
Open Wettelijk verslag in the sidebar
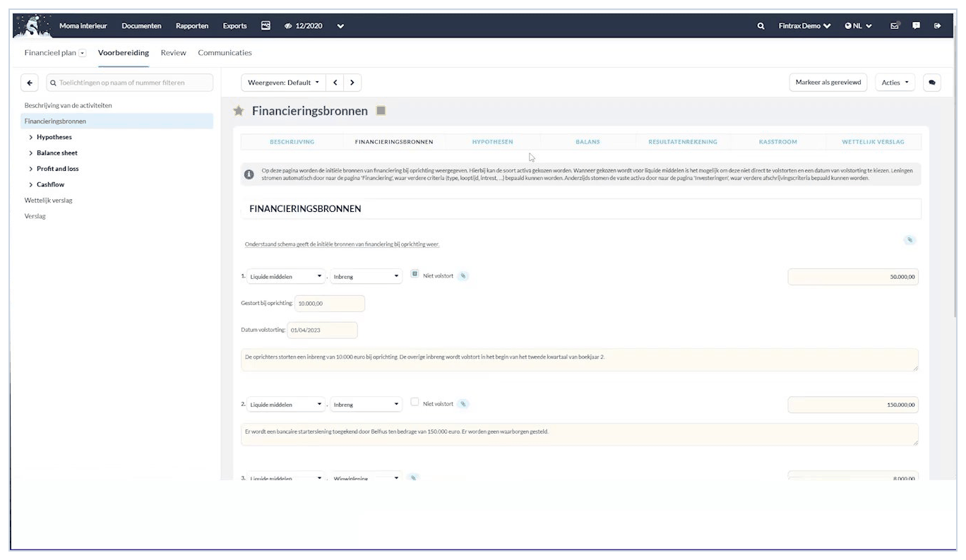click(x=49, y=201)
